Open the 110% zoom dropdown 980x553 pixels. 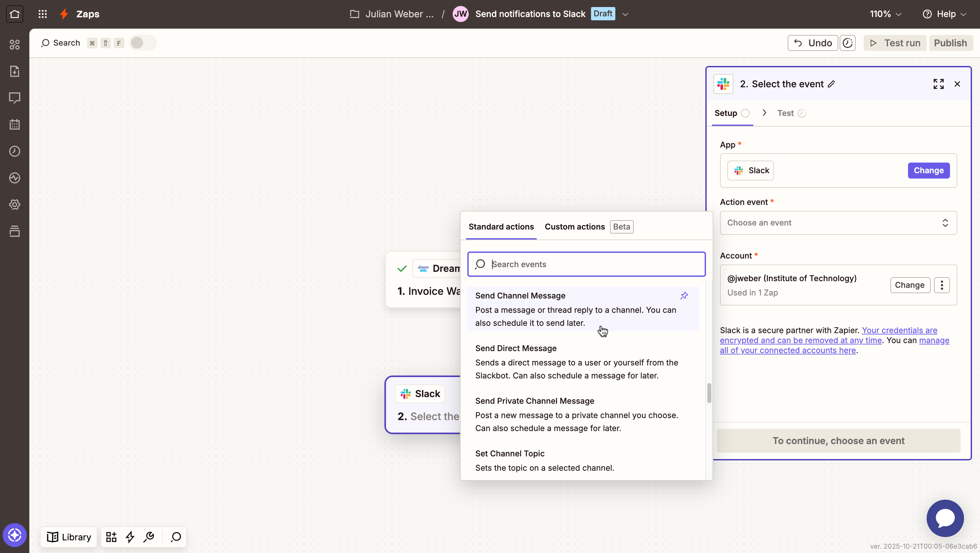[885, 14]
